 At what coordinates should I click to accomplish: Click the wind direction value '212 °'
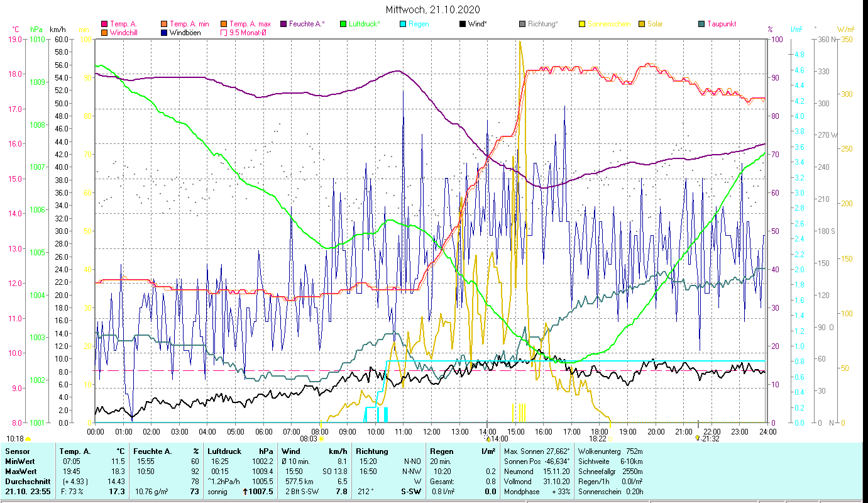(x=366, y=492)
